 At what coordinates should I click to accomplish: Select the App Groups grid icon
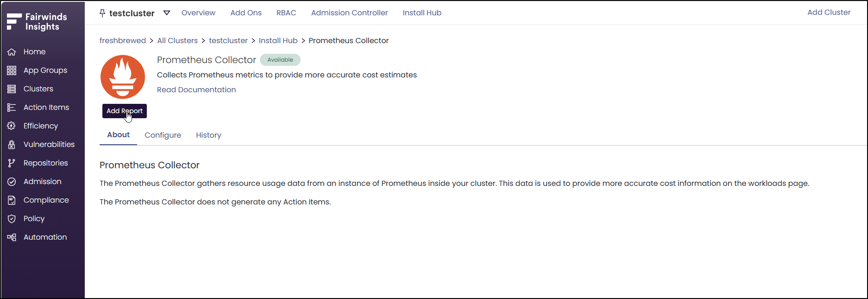[12, 70]
